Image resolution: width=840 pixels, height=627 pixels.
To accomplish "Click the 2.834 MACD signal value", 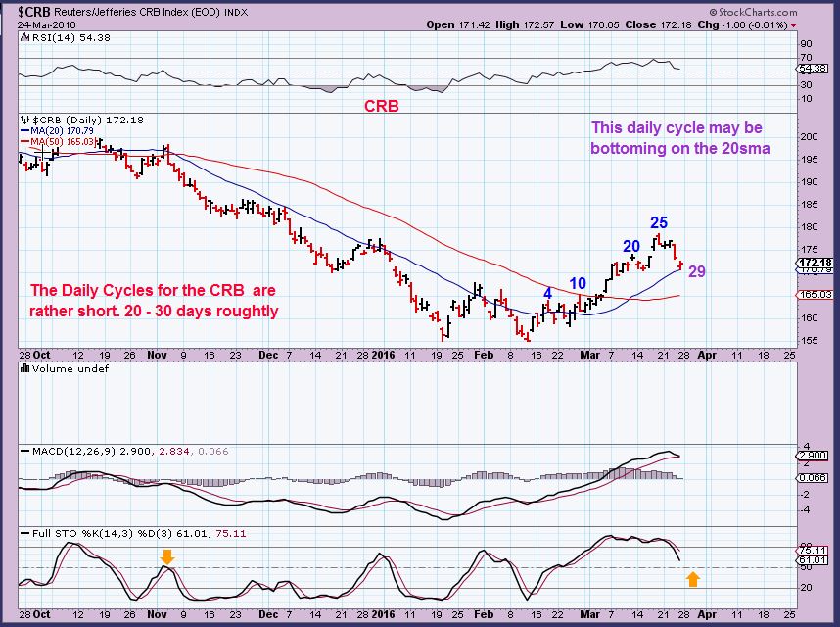I will point(174,452).
